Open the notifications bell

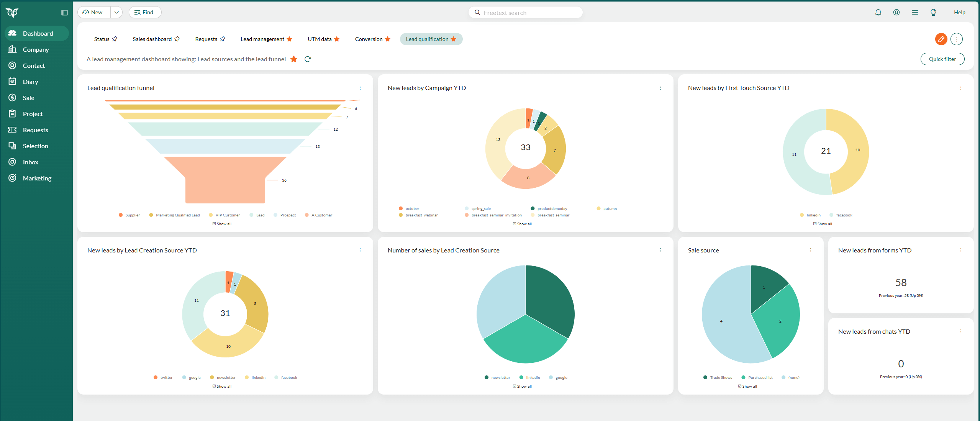878,12
